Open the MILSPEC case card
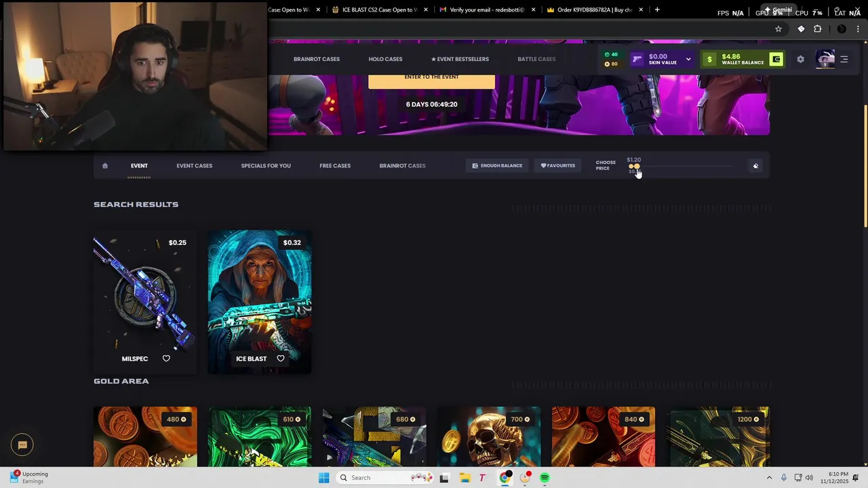The image size is (868, 488). click(x=145, y=302)
